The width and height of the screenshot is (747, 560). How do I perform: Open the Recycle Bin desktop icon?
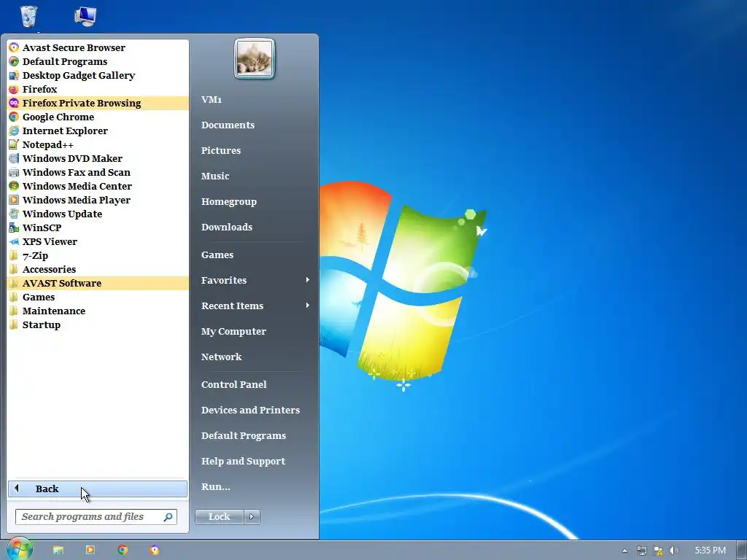point(28,16)
